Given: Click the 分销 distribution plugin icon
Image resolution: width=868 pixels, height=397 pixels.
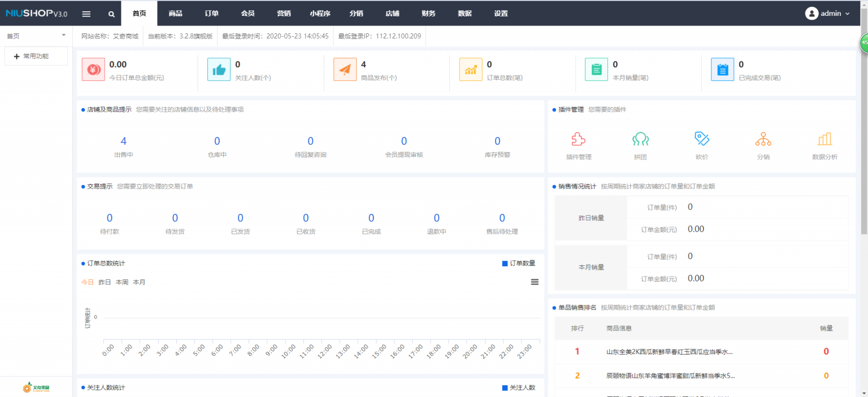Looking at the screenshot, I should click(x=763, y=139).
